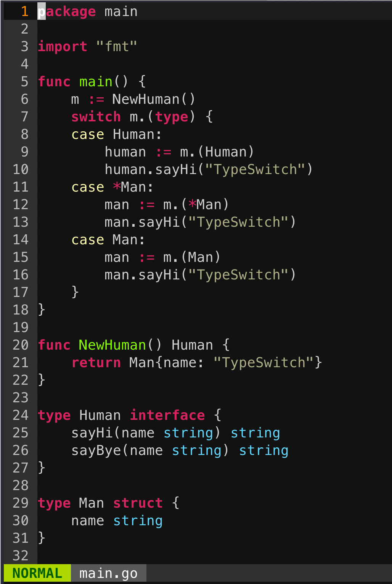Viewport: 392px width, 584px height.
Task: Click the interface keyword on line 24
Action: click(x=167, y=415)
